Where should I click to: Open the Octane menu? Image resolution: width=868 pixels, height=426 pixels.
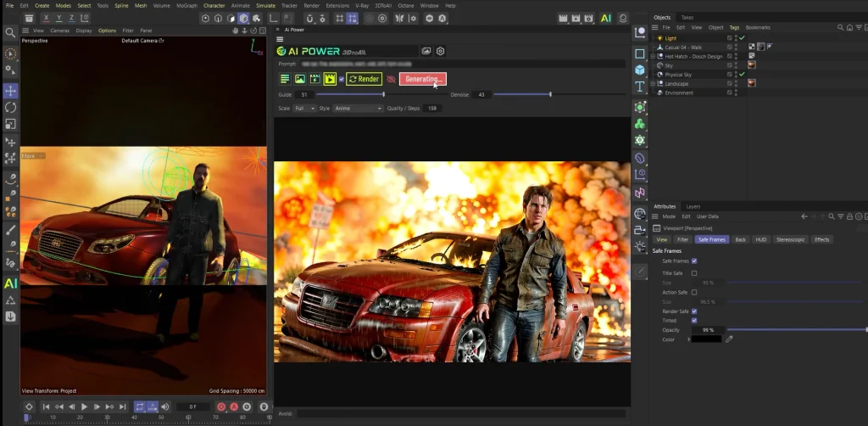click(x=406, y=6)
